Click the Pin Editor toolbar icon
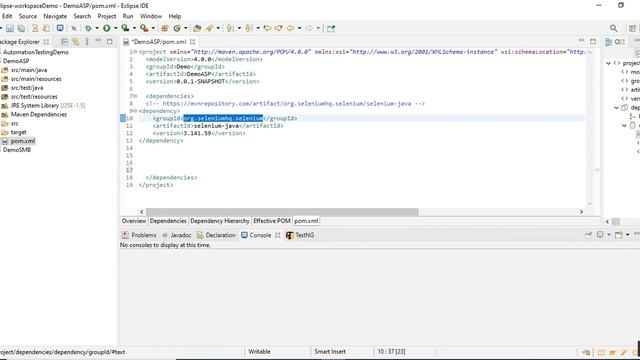 pos(331,28)
